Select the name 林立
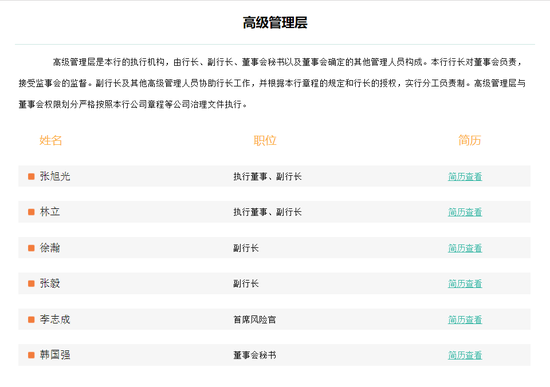550x387 pixels. pyautogui.click(x=50, y=212)
